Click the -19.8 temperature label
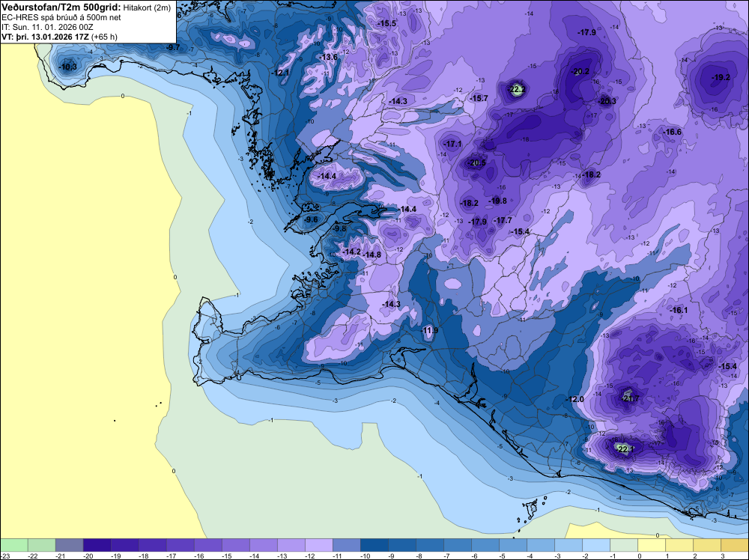Viewport: 749px width, 560px height. coord(498,201)
